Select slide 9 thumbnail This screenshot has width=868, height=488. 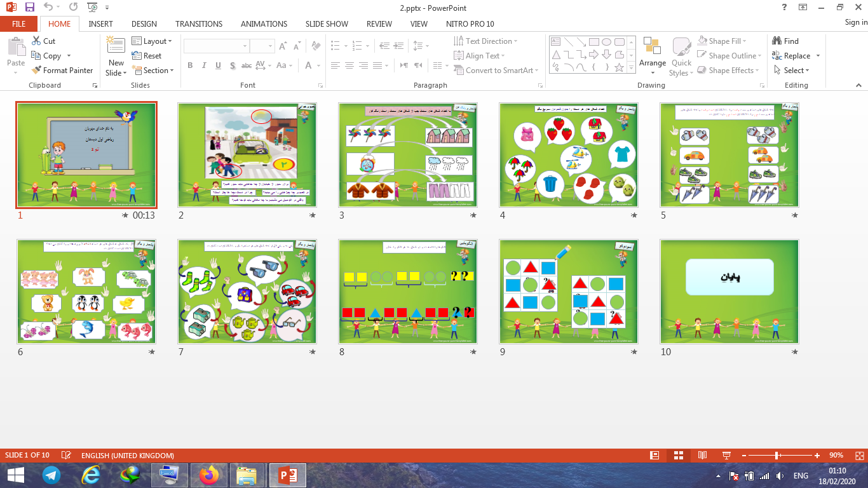point(568,292)
